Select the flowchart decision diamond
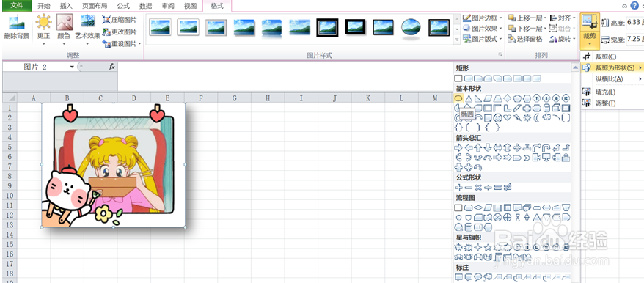644x283 pixels. [478, 207]
